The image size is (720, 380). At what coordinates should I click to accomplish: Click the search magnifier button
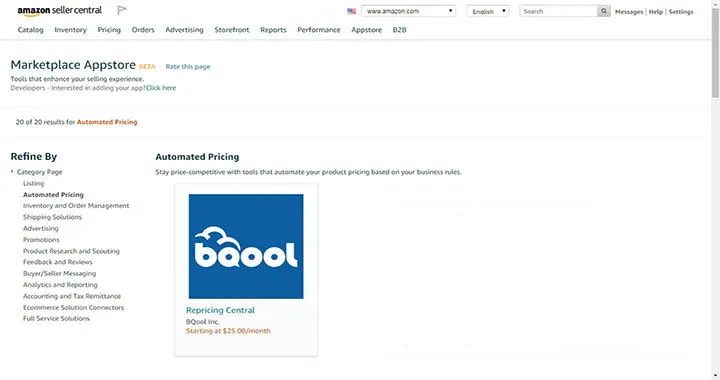point(604,11)
